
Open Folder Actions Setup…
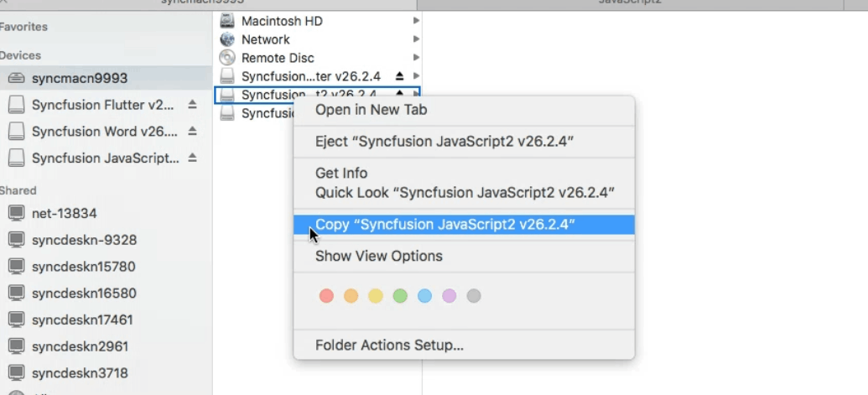389,345
